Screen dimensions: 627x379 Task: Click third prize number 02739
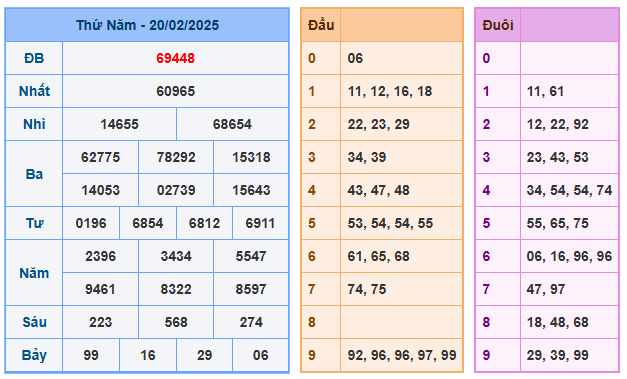tap(176, 190)
